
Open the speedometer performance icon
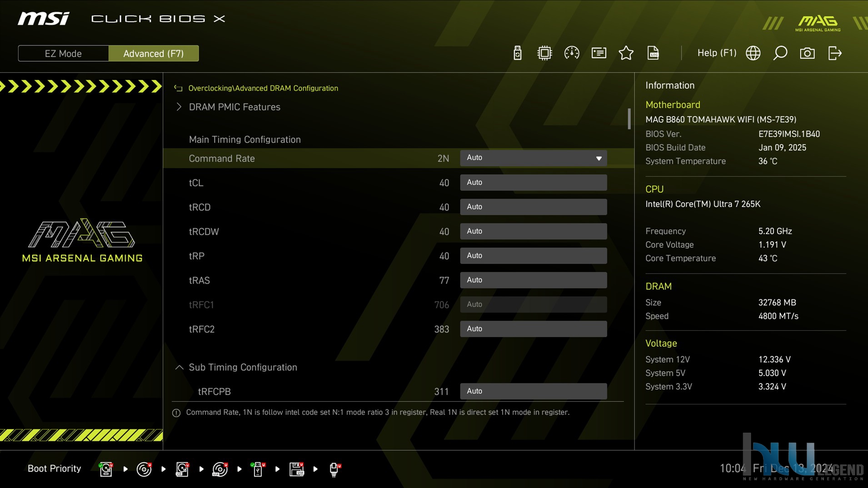click(572, 53)
